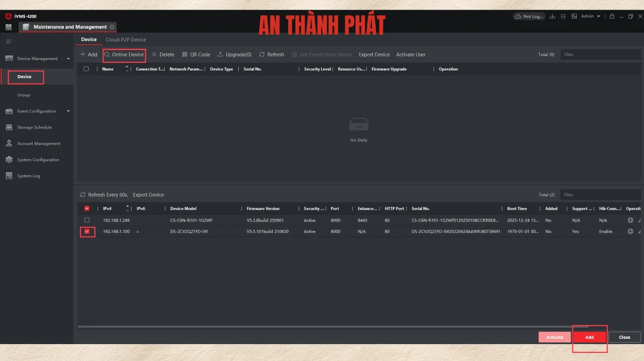The image size is (644, 361).
Task: Click the red Add button at bottom
Action: [x=589, y=337]
